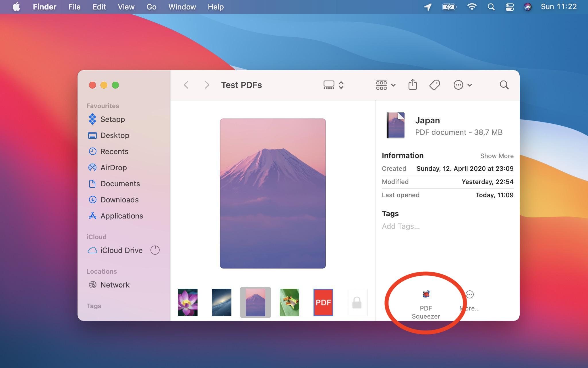Click the clock showing Sun 11:22

click(559, 7)
